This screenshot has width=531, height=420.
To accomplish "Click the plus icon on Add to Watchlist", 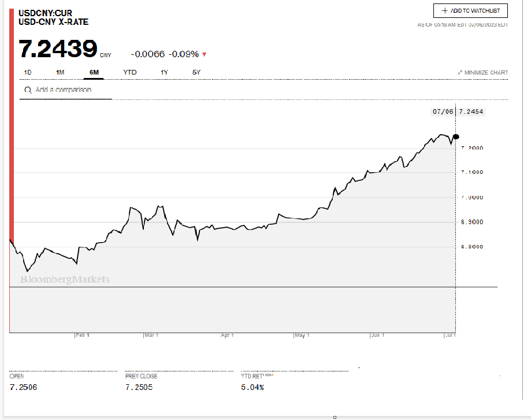I will (x=444, y=11).
